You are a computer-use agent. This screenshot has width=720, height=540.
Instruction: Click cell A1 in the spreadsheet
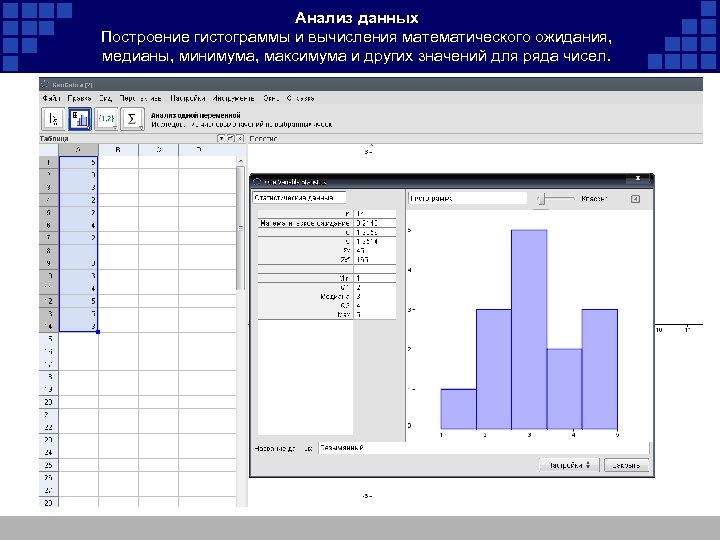point(79,163)
